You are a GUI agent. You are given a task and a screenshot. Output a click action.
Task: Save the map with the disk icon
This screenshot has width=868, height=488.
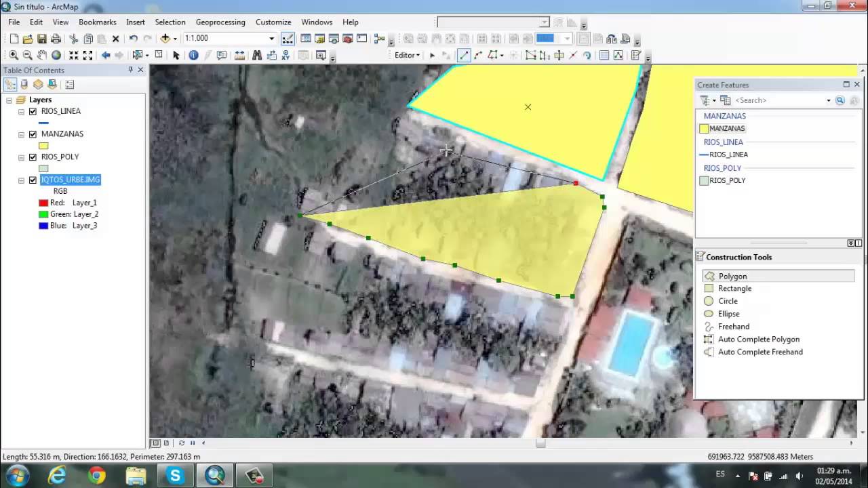42,39
